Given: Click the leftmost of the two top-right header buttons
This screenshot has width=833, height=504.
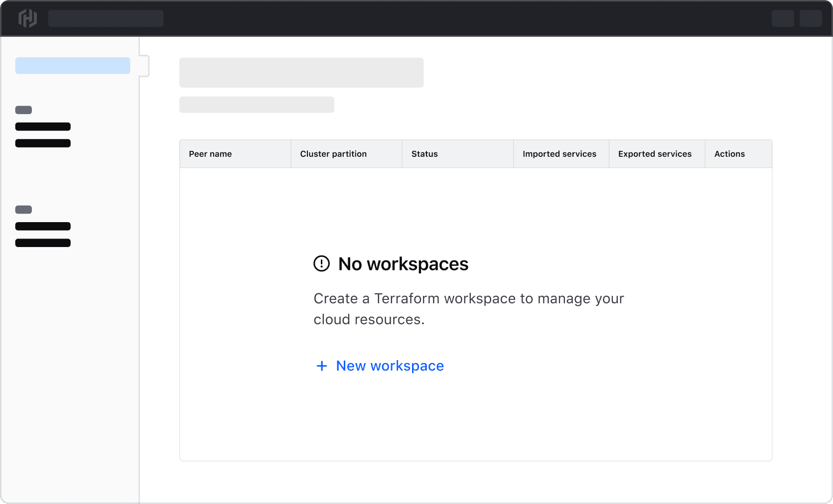Looking at the screenshot, I should pos(783,18).
